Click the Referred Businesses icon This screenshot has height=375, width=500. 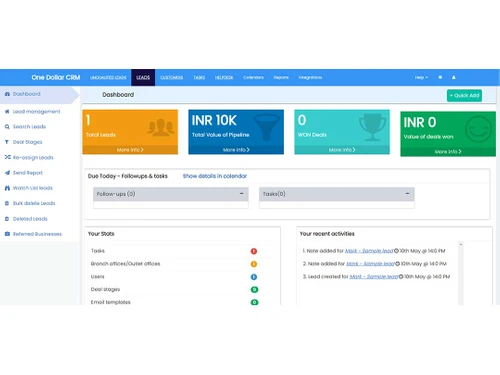pos(7,234)
